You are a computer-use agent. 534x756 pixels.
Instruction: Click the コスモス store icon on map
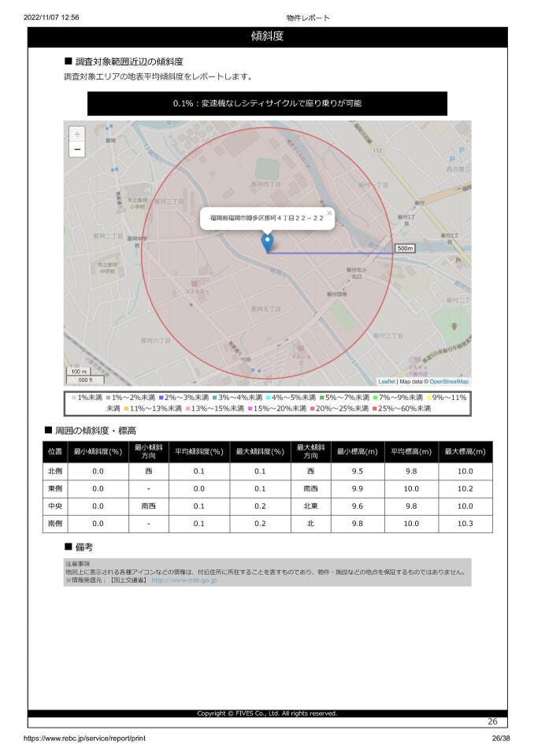pos(195,283)
